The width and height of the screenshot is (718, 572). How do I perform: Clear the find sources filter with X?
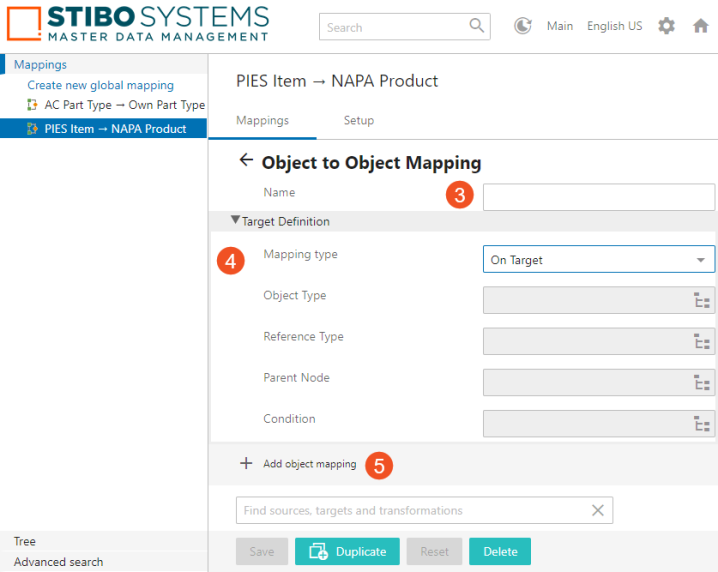tap(598, 510)
